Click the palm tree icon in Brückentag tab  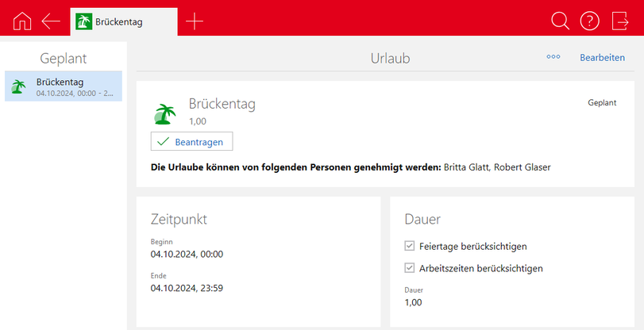pos(83,22)
